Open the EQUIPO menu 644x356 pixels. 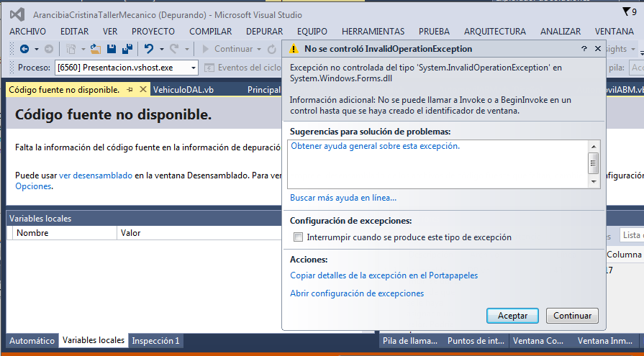pyautogui.click(x=312, y=31)
